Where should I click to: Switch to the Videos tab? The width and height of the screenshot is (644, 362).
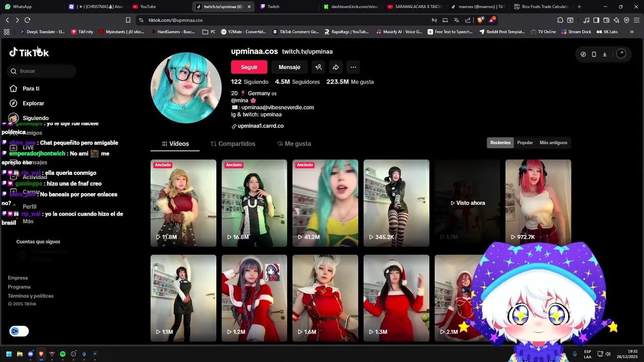pyautogui.click(x=175, y=144)
